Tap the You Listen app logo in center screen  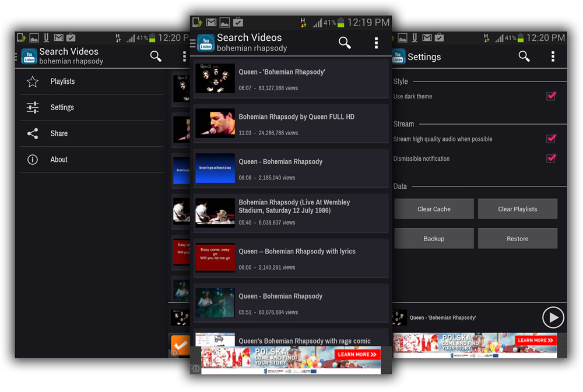206,43
